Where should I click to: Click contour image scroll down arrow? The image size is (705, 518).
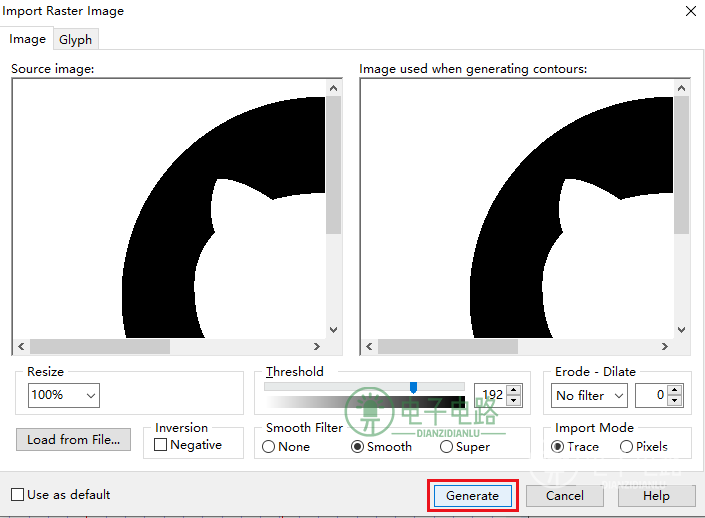click(682, 330)
